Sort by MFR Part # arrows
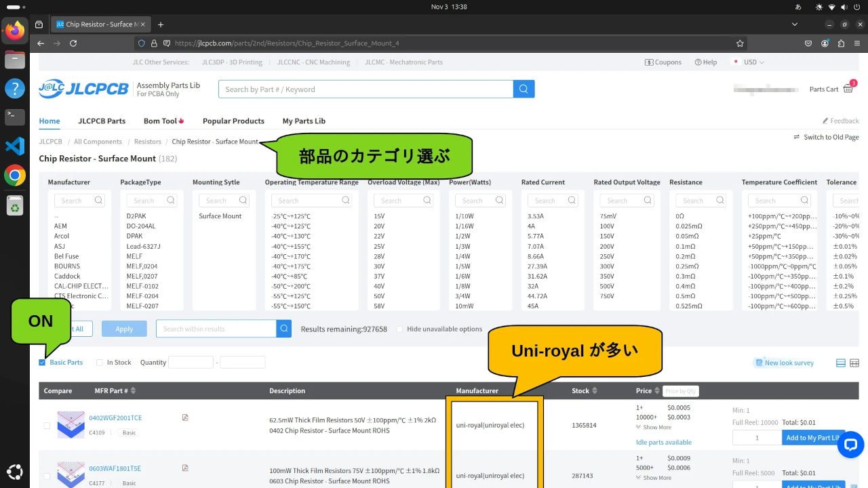 point(133,390)
